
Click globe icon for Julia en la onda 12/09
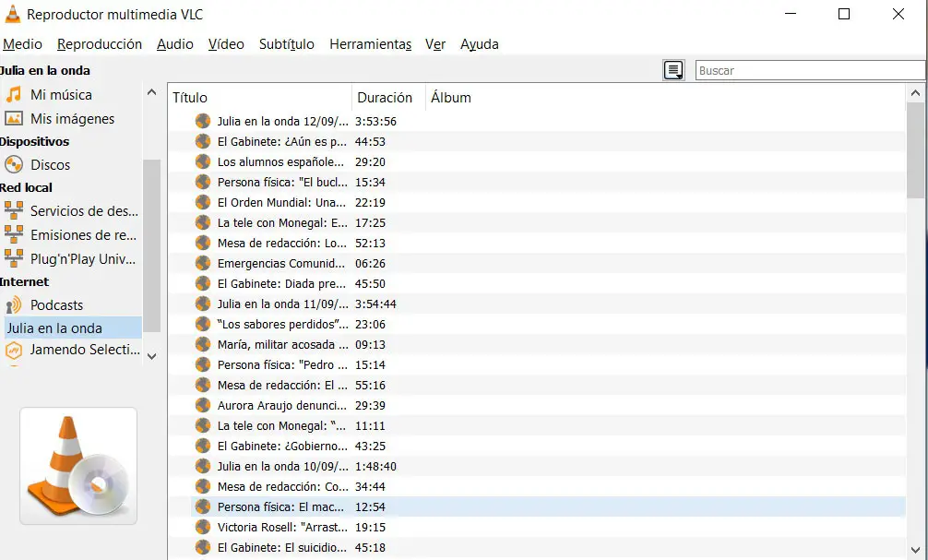point(203,121)
